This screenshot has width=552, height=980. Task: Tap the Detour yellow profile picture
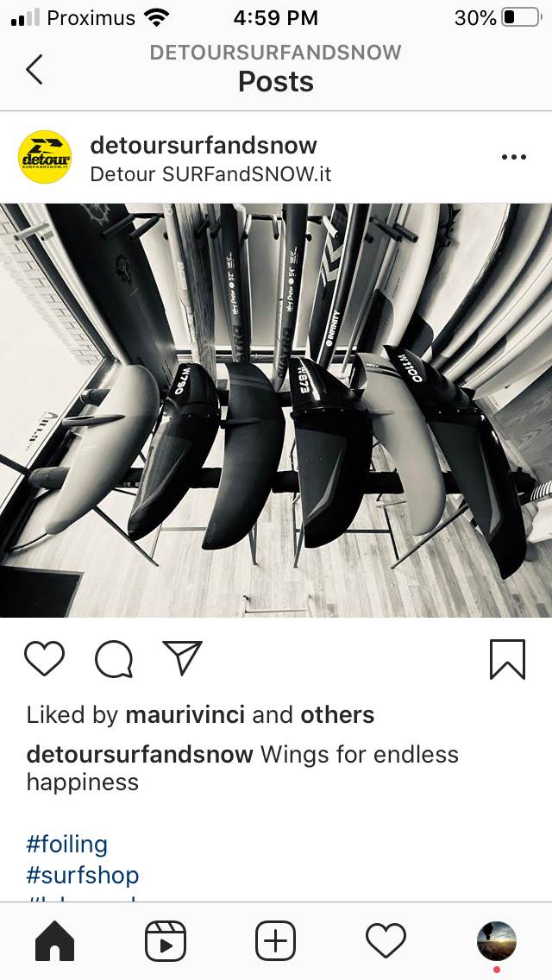(45, 157)
